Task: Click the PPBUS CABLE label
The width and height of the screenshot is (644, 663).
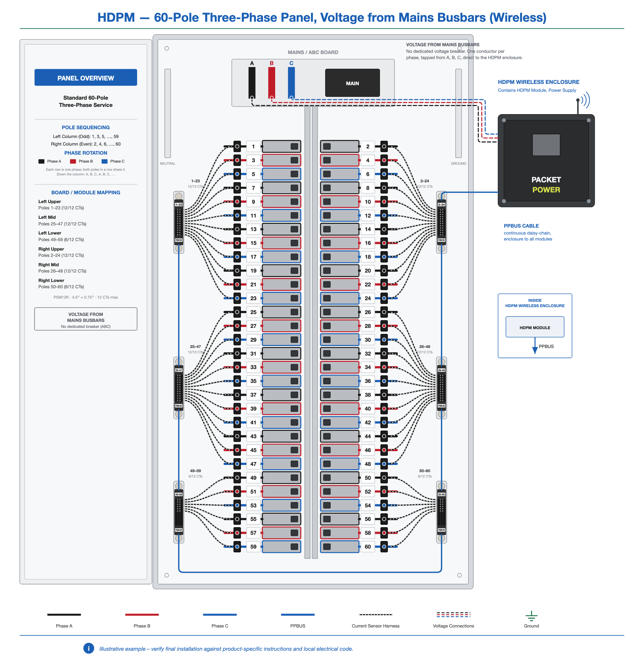Action: point(521,226)
